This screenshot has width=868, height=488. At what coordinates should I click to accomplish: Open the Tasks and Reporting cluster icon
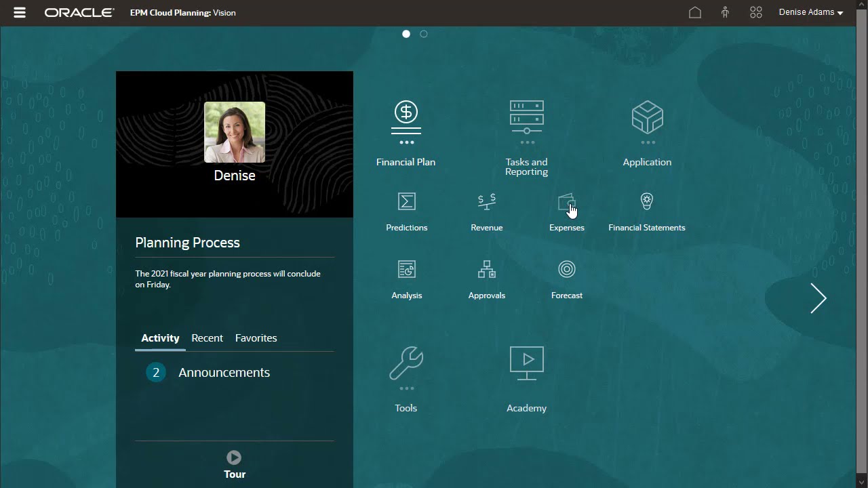pyautogui.click(x=527, y=117)
